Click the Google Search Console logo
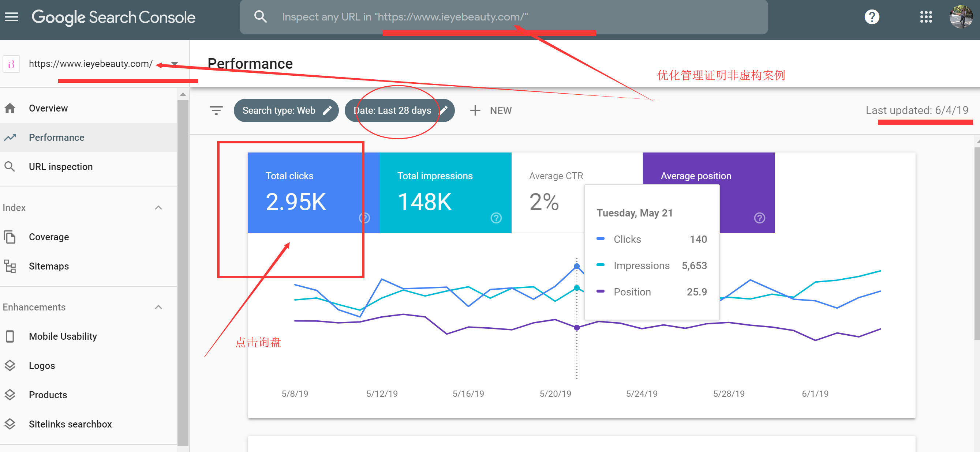 113,17
